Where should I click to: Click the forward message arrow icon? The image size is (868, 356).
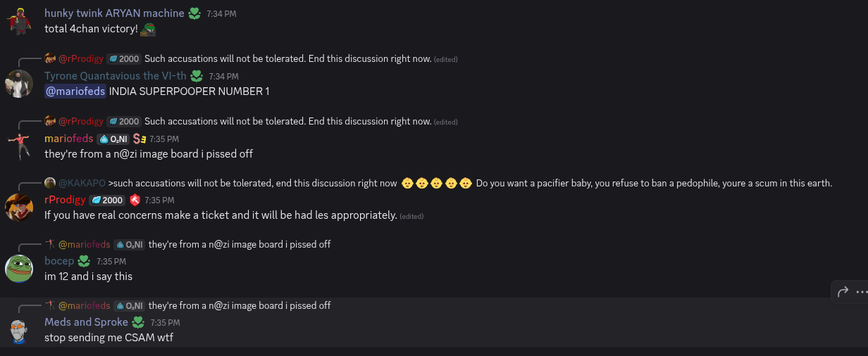[x=842, y=292]
